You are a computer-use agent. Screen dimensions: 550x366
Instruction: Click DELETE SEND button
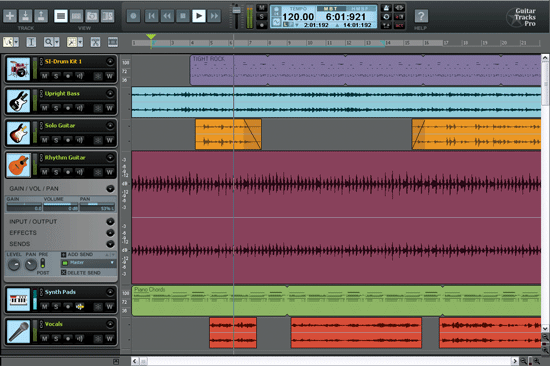81,273
